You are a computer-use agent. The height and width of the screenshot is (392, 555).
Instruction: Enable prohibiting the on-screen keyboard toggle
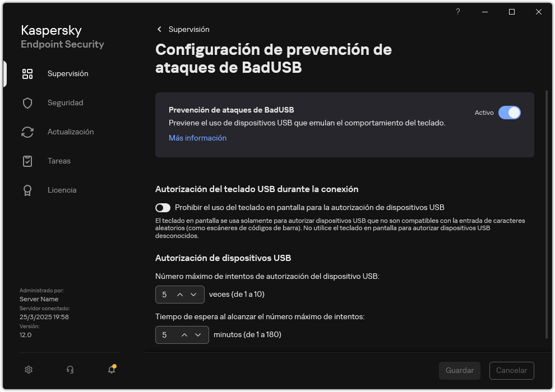click(x=163, y=208)
